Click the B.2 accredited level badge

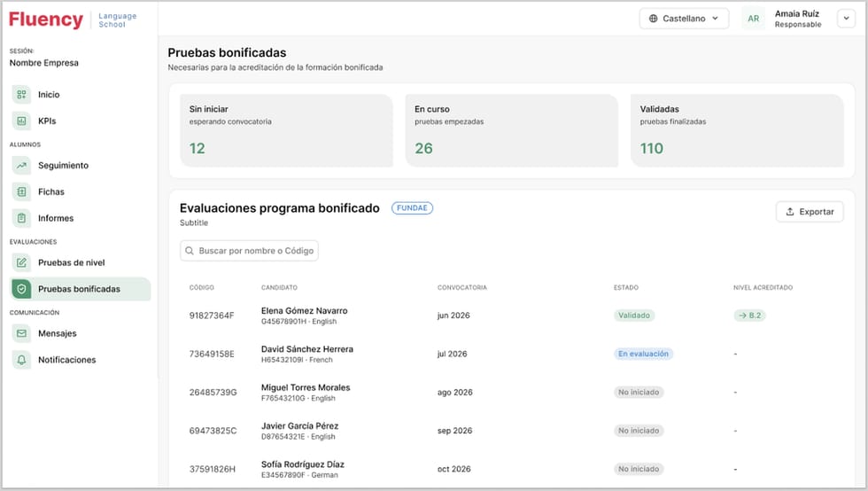tap(749, 316)
